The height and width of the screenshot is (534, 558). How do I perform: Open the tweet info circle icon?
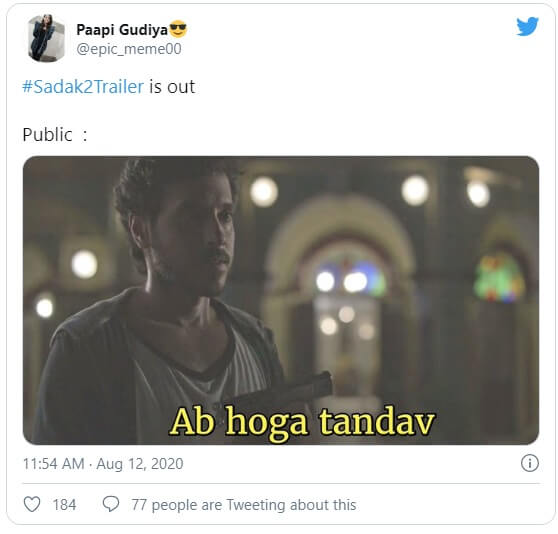(x=530, y=463)
